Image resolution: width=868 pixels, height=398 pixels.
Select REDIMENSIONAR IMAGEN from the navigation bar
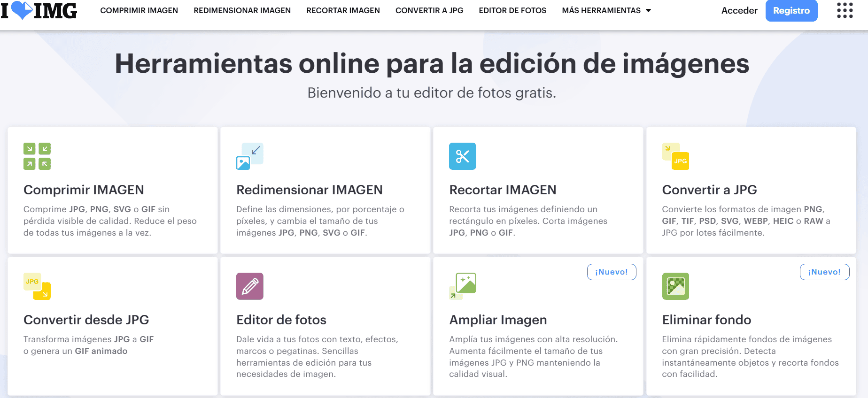pyautogui.click(x=242, y=10)
